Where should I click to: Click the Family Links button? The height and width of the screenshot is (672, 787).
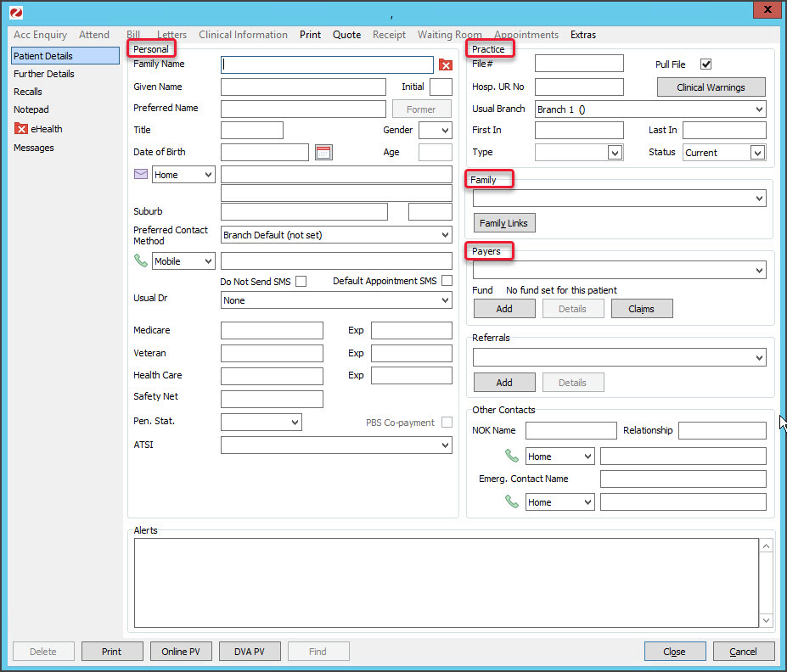503,223
